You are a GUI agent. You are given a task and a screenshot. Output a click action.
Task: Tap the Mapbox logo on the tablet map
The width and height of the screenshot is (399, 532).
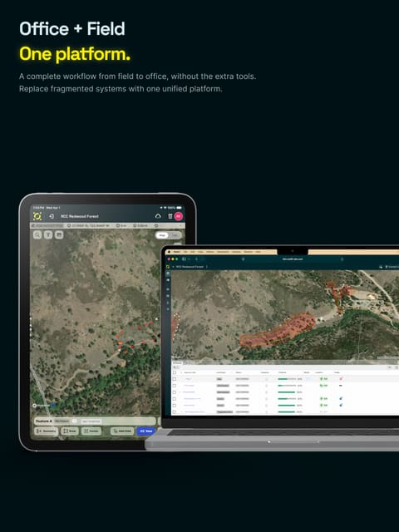point(41,406)
